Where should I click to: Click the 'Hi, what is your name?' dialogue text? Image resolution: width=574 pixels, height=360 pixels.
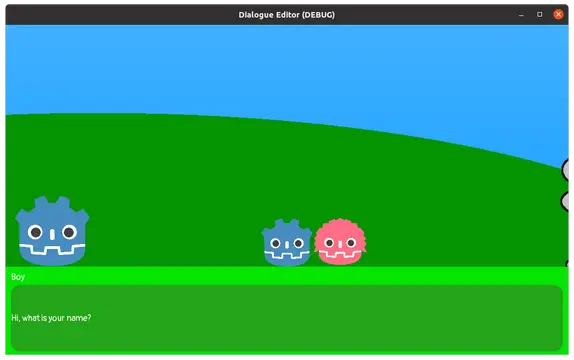tap(51, 318)
